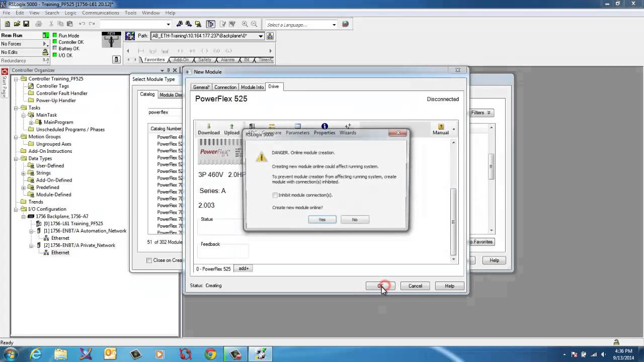This screenshot has height=362, width=644.
Task: Open the Tools menu
Action: (130, 13)
